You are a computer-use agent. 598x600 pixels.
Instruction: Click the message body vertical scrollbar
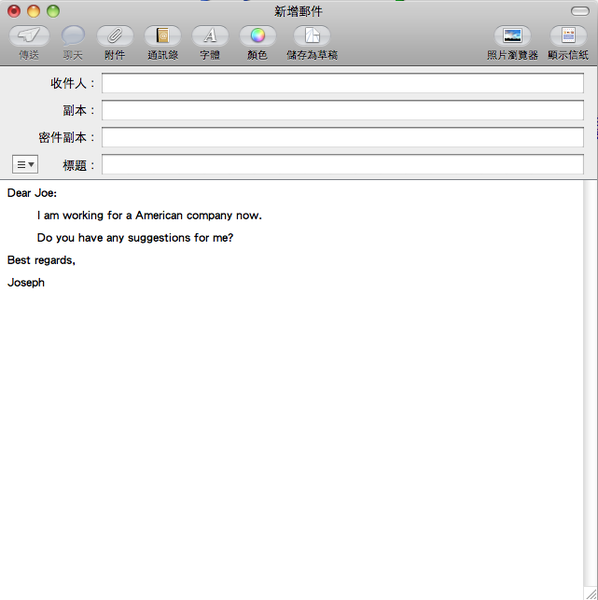pyautogui.click(x=590, y=383)
